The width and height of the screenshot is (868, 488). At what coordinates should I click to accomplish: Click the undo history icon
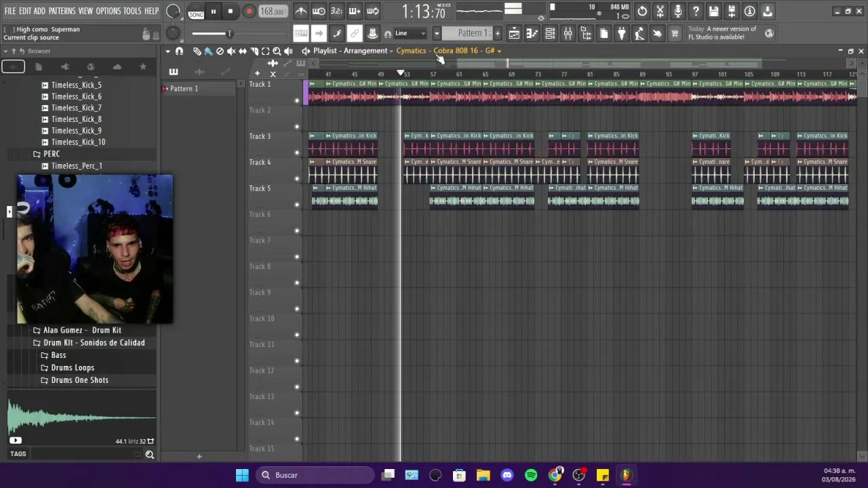642,11
